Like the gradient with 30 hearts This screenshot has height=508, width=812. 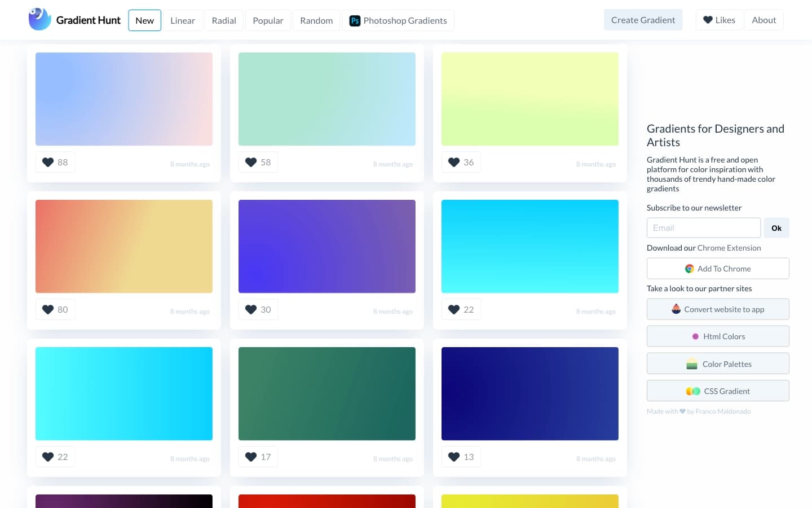(258, 309)
